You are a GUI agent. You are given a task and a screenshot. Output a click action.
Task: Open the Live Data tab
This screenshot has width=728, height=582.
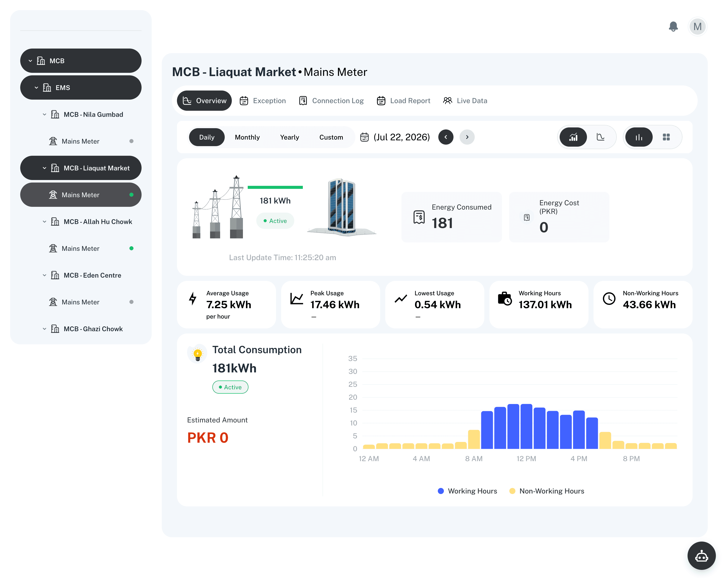pos(465,101)
